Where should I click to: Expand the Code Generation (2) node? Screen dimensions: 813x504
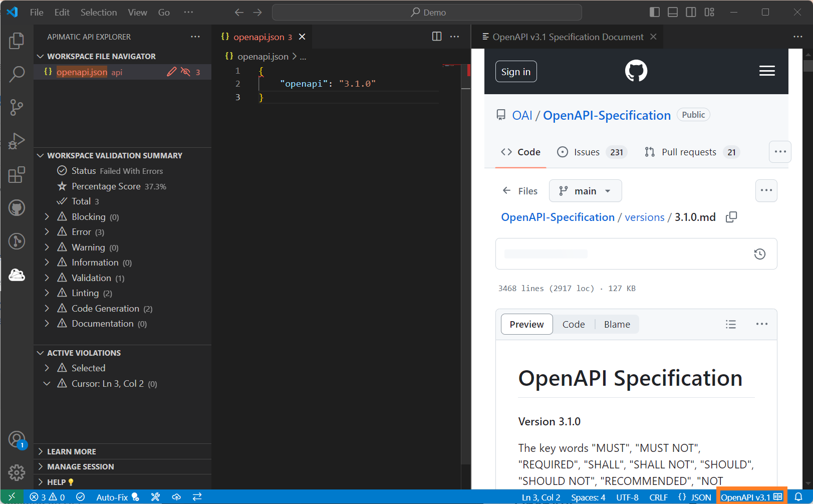click(47, 308)
